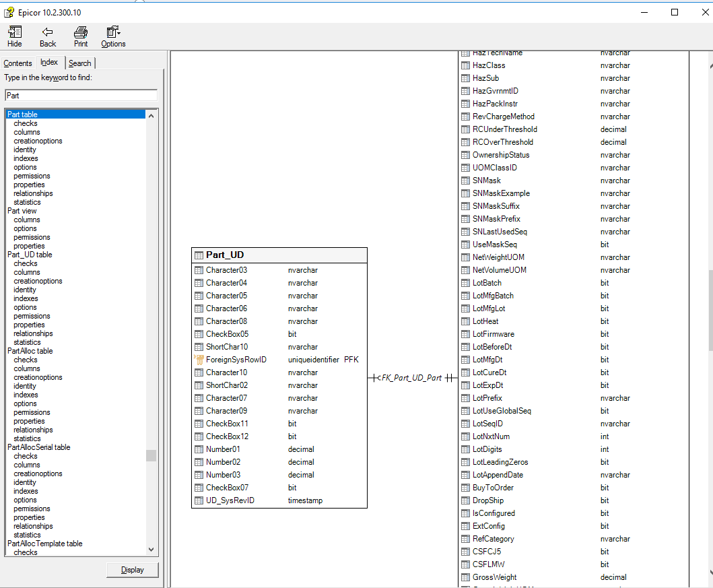713x588 pixels.
Task: Click the Hide toolbar icon
Action: click(15, 36)
